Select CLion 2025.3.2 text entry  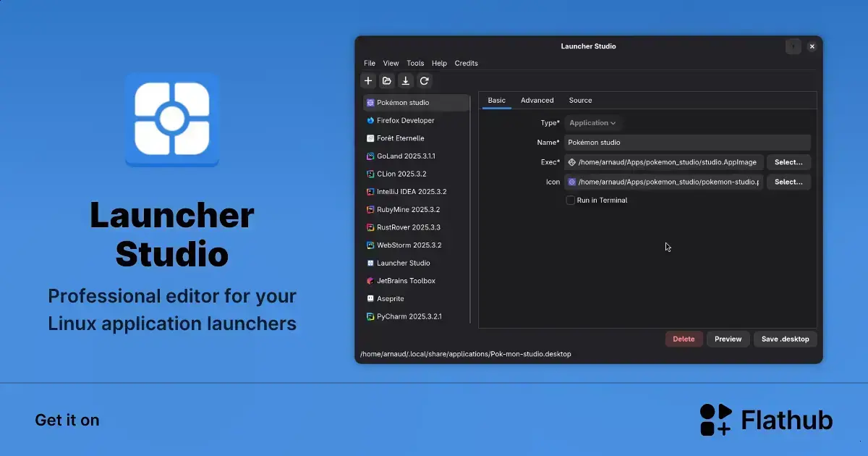coord(401,174)
